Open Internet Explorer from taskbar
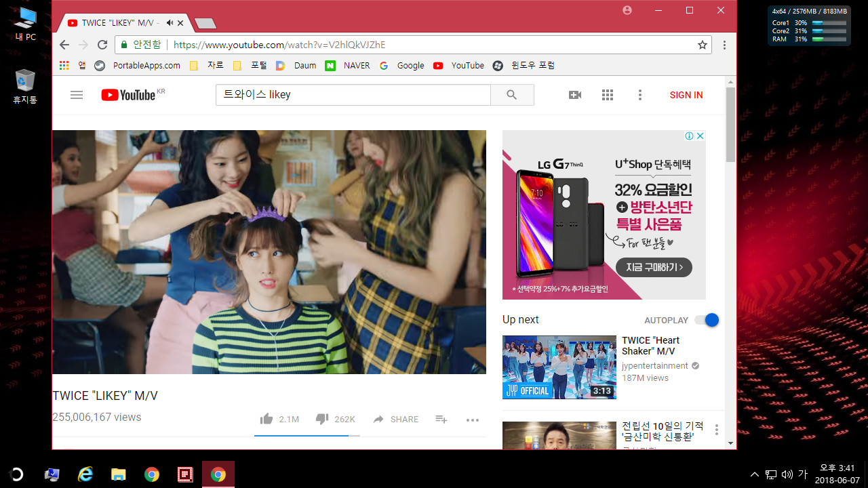868x488 pixels. click(x=85, y=474)
